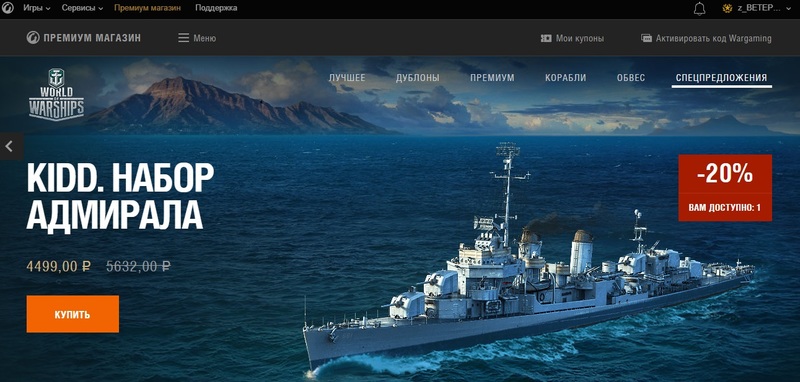Switch to the Спецпредложения tab
The width and height of the screenshot is (800, 382).
721,78
